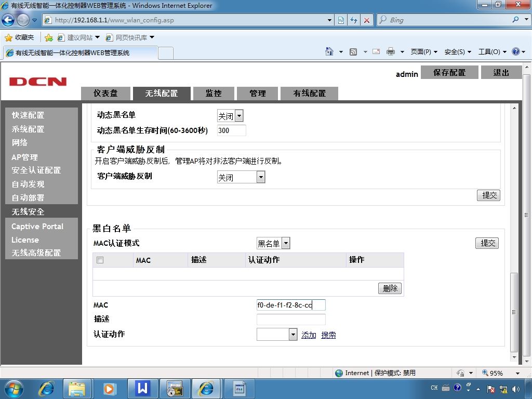
Task: Click the 描述 input field
Action: 291,320
